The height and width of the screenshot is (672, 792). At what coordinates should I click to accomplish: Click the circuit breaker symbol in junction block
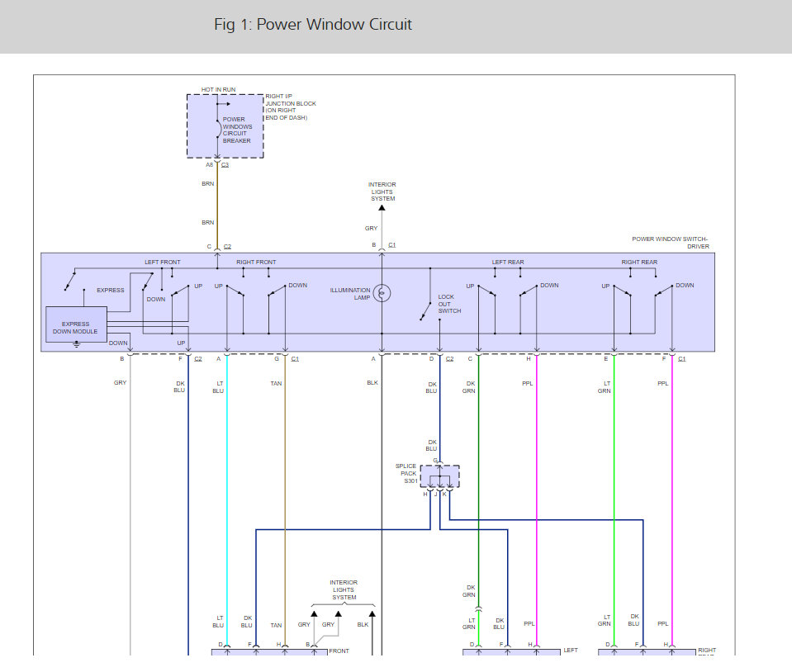pos(218,128)
